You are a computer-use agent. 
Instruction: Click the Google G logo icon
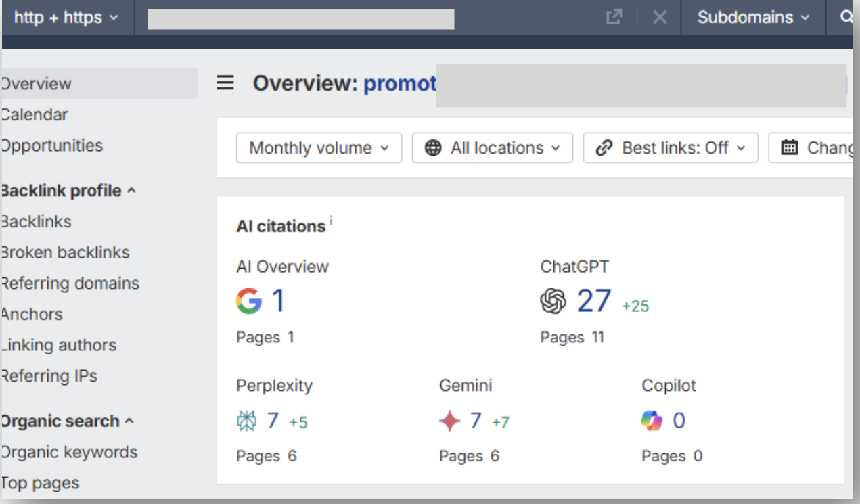click(249, 301)
